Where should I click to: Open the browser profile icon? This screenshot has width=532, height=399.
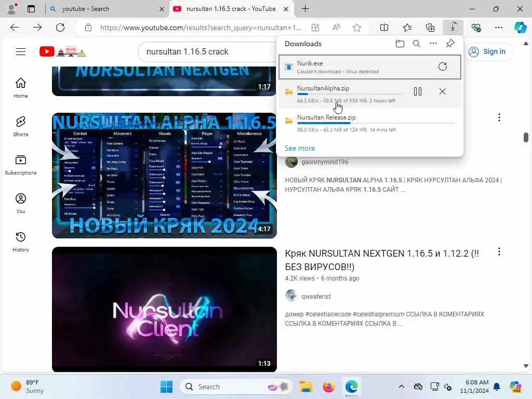tap(12, 9)
